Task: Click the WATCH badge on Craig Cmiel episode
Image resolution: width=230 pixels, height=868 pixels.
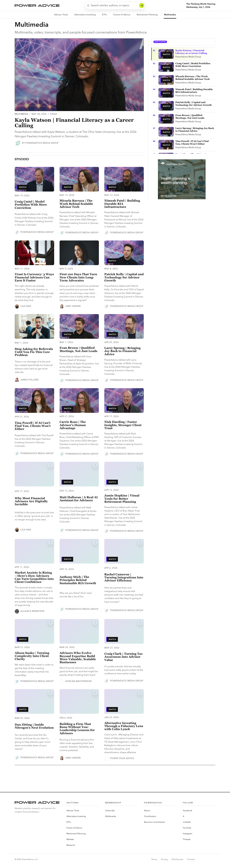Action: [x=22, y=187]
